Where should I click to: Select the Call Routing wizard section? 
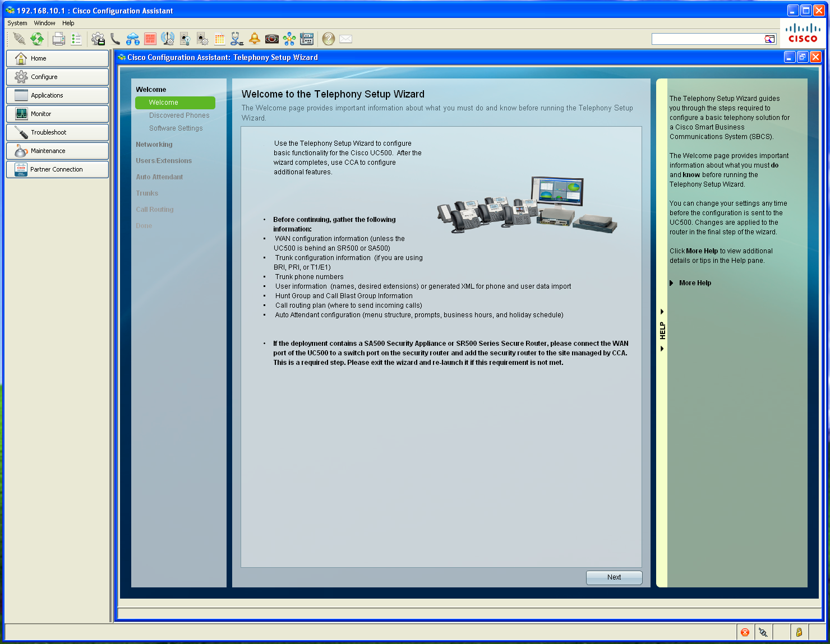click(155, 210)
